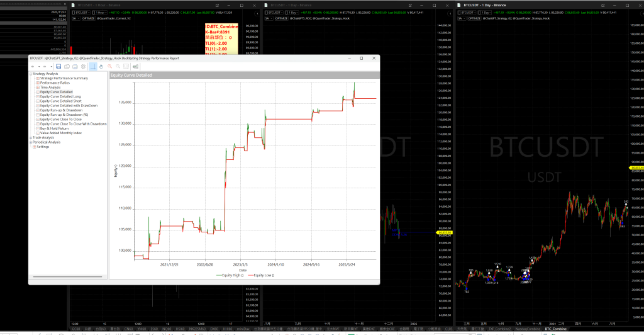The height and width of the screenshot is (335, 644).
Task: Select the crosshair pointer tool
Action: point(92,66)
